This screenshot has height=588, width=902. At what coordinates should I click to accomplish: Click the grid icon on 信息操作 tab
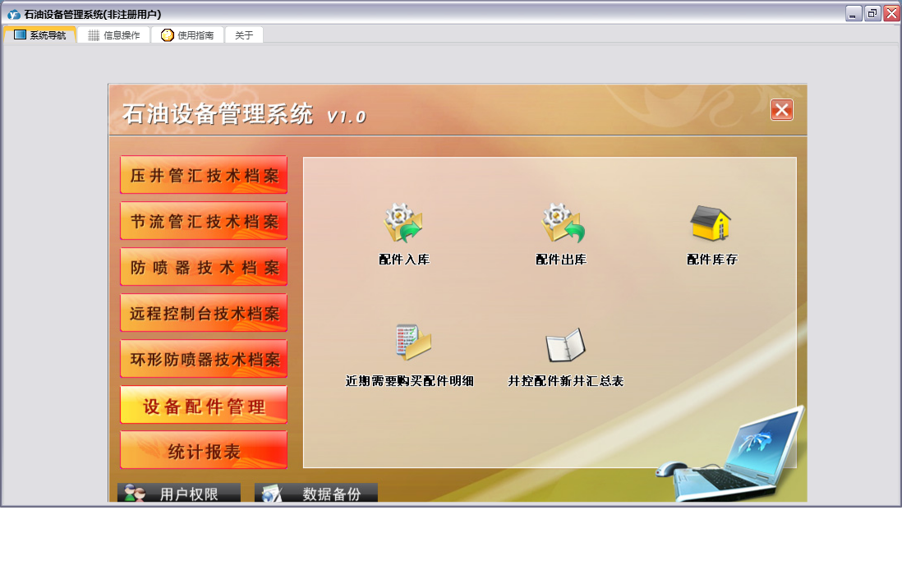point(93,35)
